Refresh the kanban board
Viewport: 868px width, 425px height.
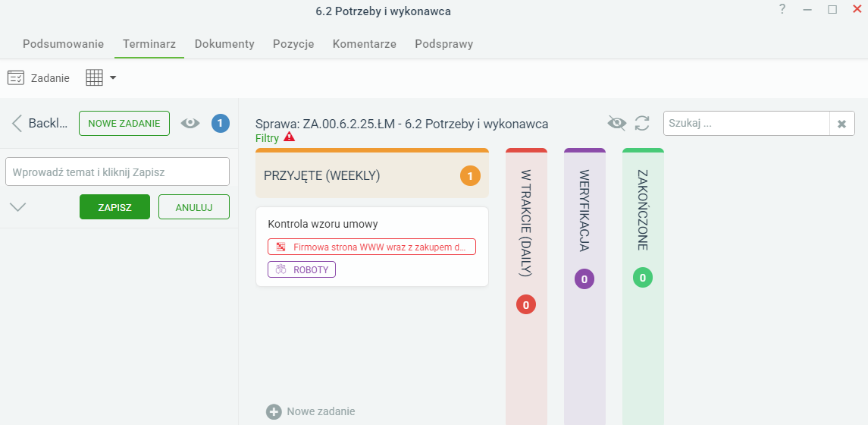click(x=642, y=123)
